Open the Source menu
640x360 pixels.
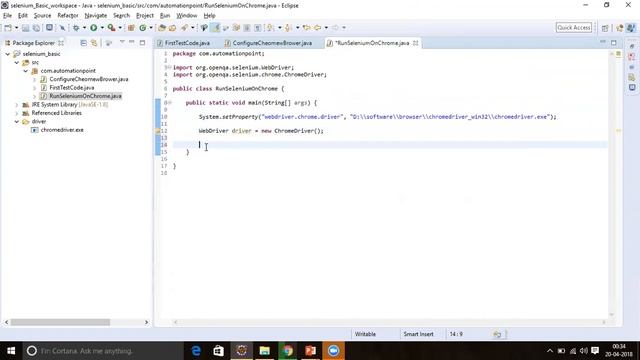pos(42,16)
